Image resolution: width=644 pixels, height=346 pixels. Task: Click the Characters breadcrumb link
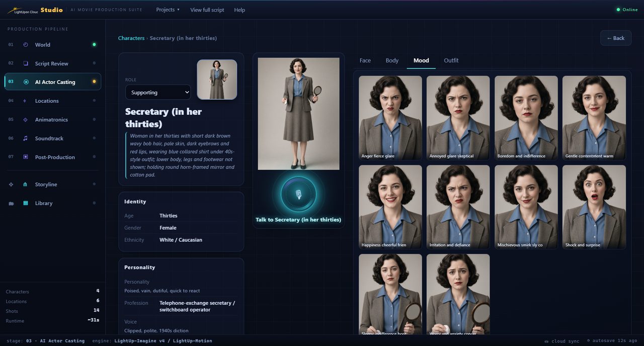(x=131, y=38)
